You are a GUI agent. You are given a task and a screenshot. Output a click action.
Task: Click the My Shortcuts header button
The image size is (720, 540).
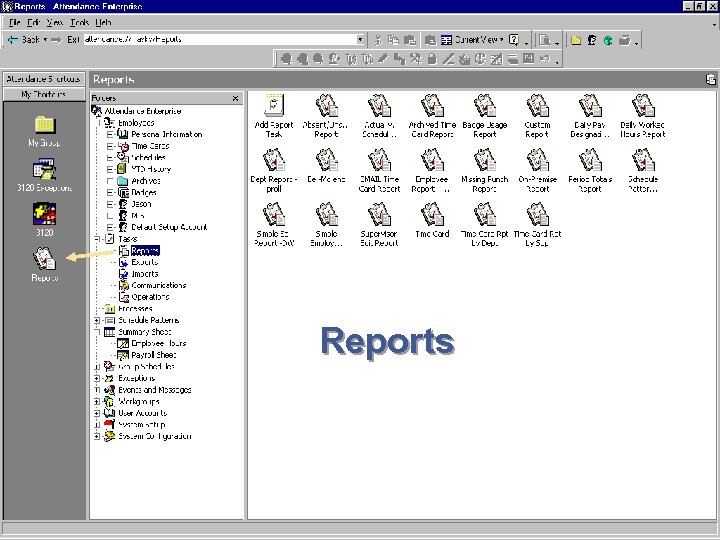point(44,94)
